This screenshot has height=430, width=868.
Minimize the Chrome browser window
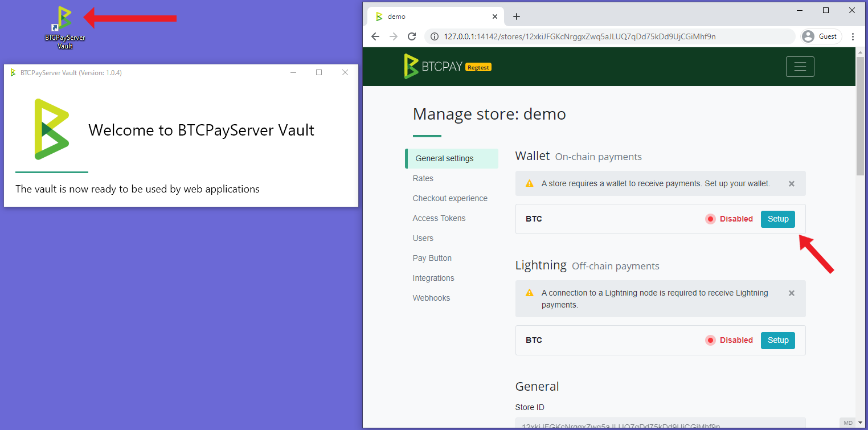[x=800, y=10]
